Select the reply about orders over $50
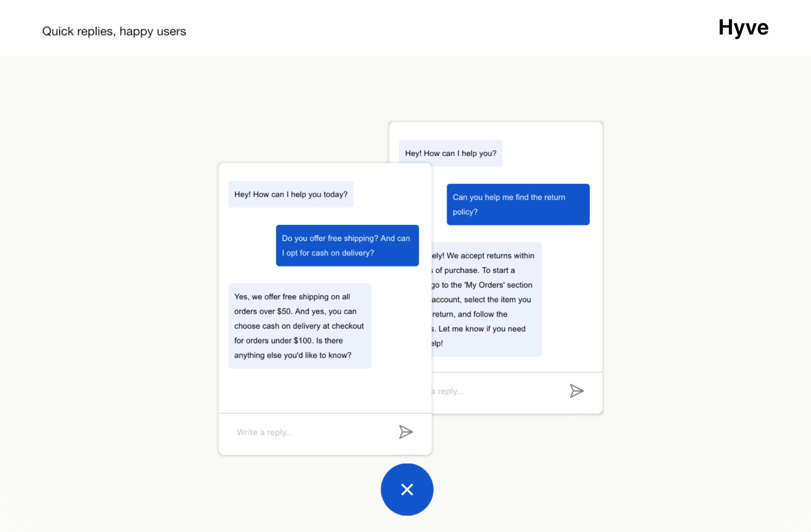The width and height of the screenshot is (811, 532). (x=300, y=326)
